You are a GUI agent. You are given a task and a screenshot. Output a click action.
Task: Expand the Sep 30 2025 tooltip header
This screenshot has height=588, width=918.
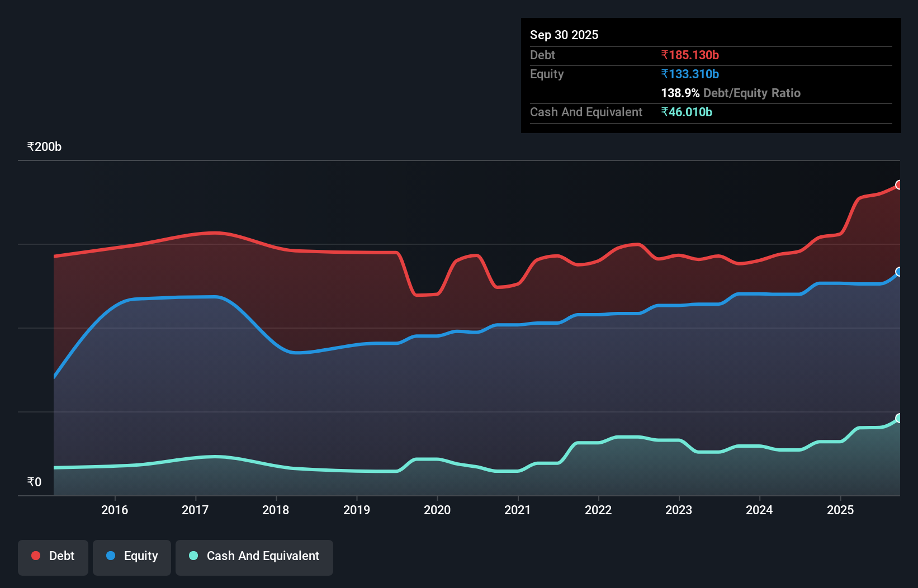pos(564,35)
